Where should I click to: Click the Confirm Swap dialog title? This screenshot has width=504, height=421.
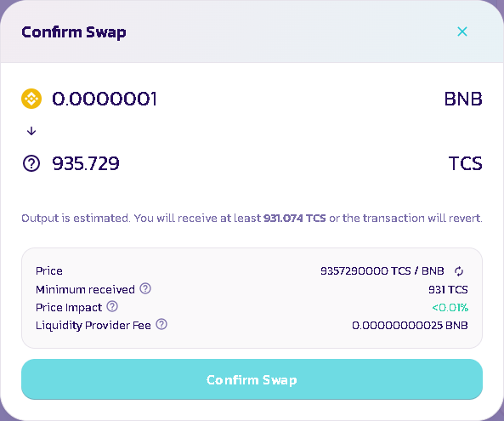74,32
